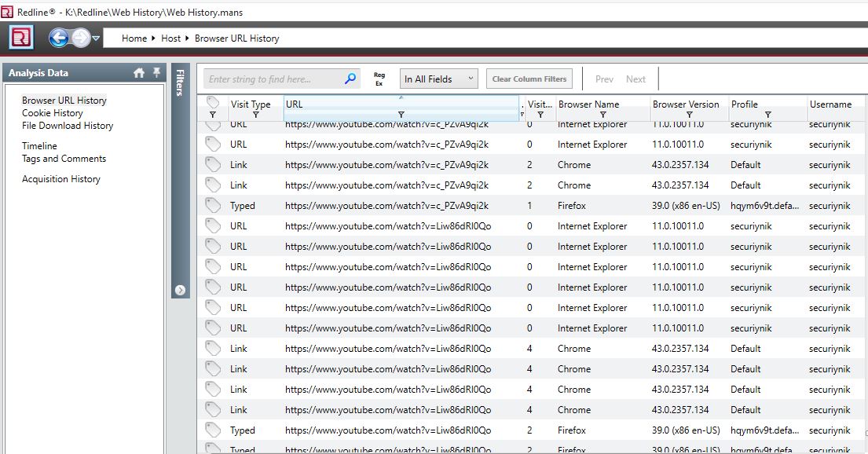Go back with the blue back arrow
This screenshot has width=868, height=454.
(59, 38)
